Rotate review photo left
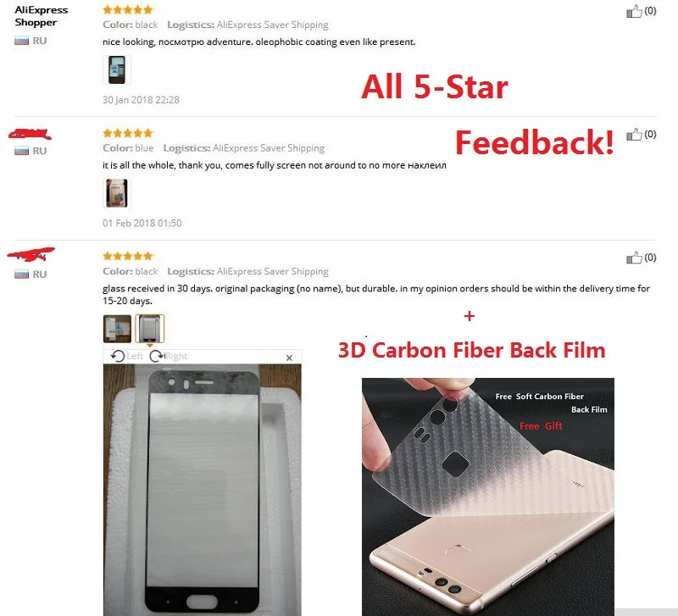Screen dimensions: 678x616 126,356
